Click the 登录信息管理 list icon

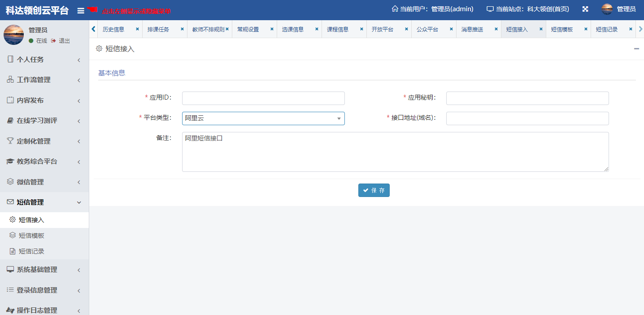(10, 290)
